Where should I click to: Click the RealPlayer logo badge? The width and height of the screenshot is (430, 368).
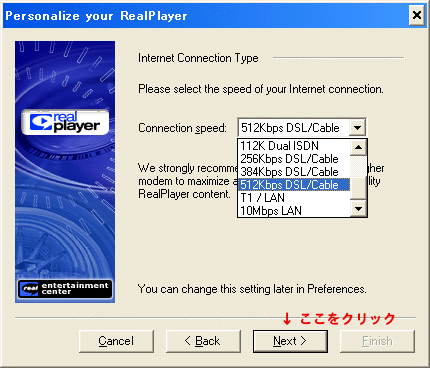pos(65,122)
